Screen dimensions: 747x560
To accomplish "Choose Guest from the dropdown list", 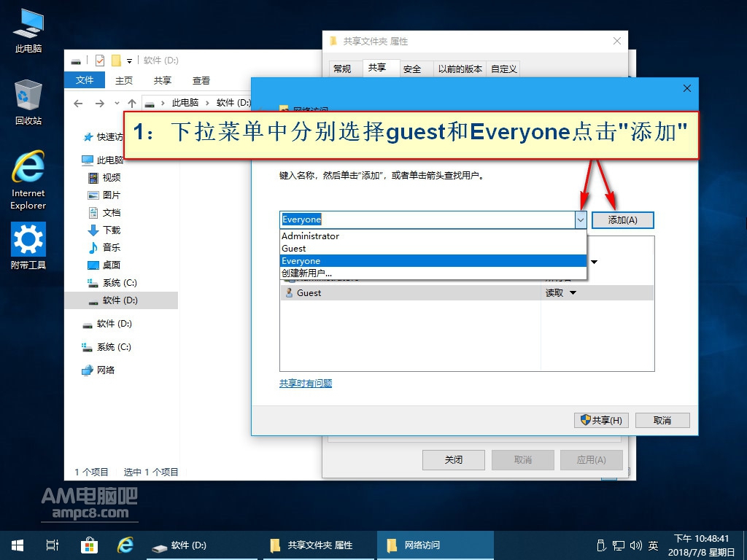I will click(x=433, y=249).
